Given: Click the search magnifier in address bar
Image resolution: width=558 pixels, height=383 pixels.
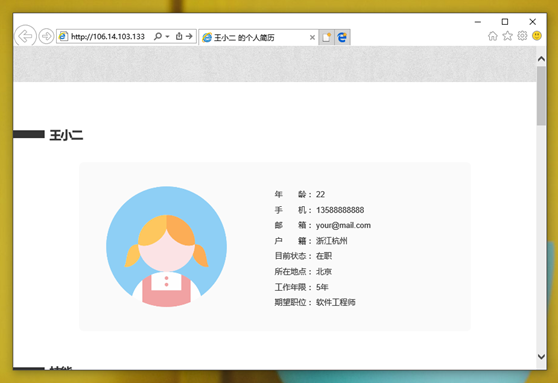Looking at the screenshot, I should (x=158, y=36).
